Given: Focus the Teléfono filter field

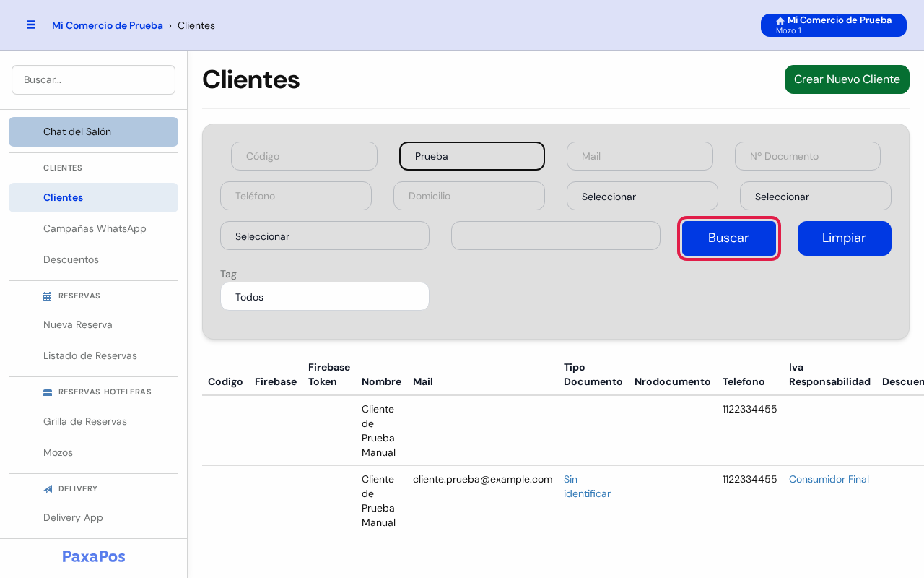Looking at the screenshot, I should (296, 196).
